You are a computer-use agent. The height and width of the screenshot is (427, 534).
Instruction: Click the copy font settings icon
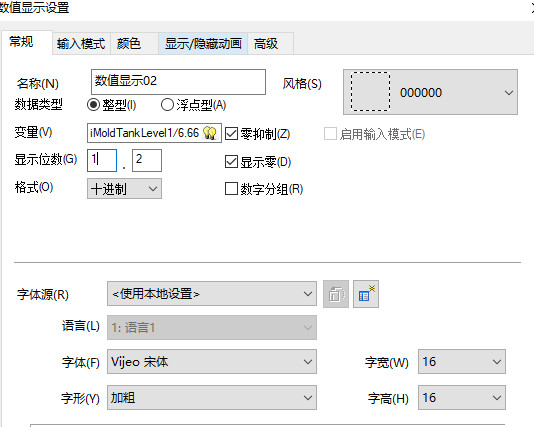(x=336, y=294)
